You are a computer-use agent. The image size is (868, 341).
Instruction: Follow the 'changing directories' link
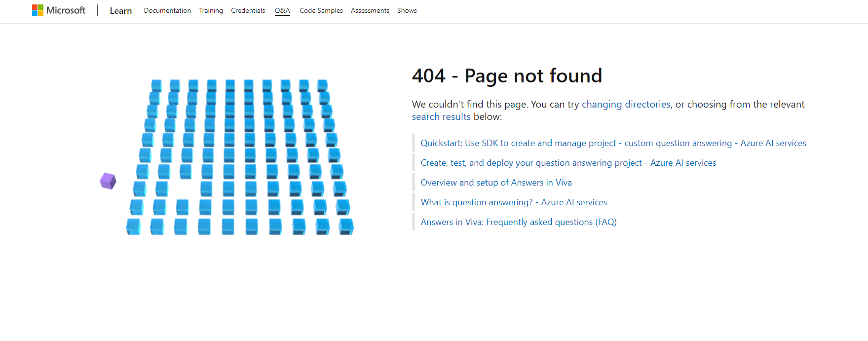pos(626,104)
